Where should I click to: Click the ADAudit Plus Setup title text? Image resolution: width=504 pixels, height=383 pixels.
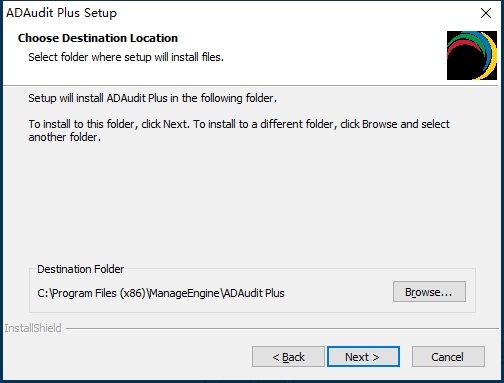[x=62, y=13]
